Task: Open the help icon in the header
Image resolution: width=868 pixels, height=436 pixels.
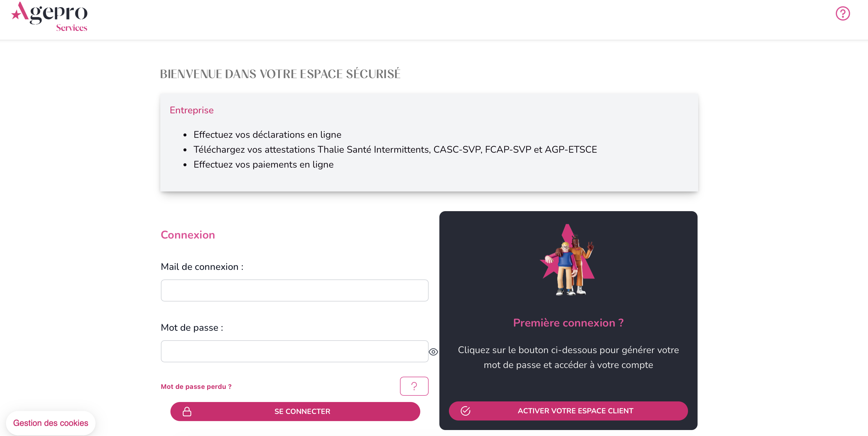Action: tap(842, 13)
